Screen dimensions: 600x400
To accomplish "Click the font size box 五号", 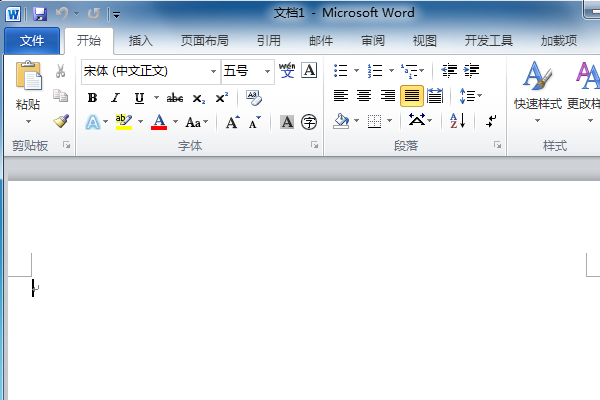I will 241,71.
